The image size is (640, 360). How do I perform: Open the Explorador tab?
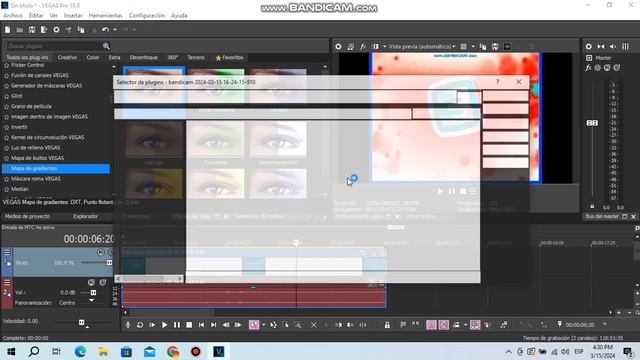(x=85, y=216)
